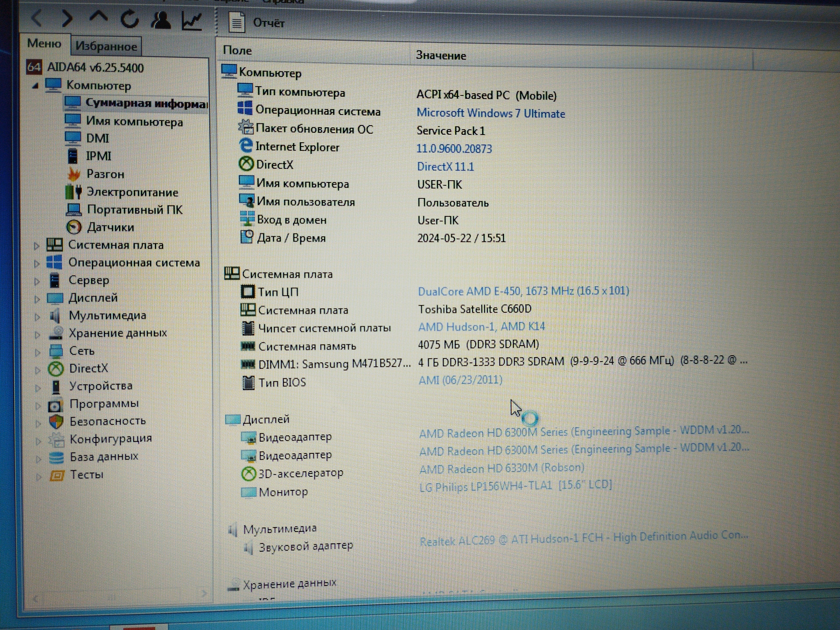Switch to the Меню tab
The height and width of the screenshot is (630, 840).
(x=44, y=43)
